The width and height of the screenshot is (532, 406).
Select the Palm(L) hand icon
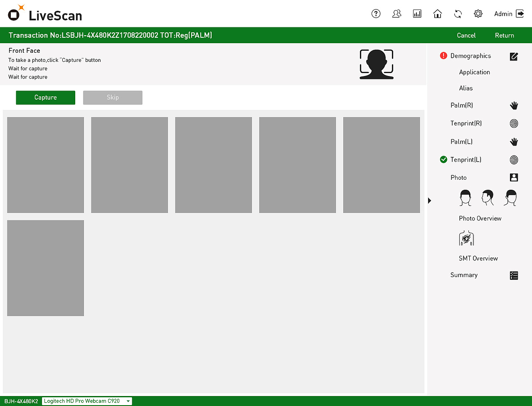(514, 142)
